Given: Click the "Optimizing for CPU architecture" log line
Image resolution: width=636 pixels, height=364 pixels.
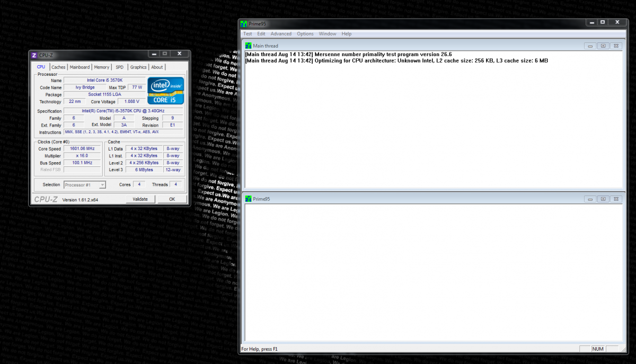Looking at the screenshot, I should coord(396,60).
